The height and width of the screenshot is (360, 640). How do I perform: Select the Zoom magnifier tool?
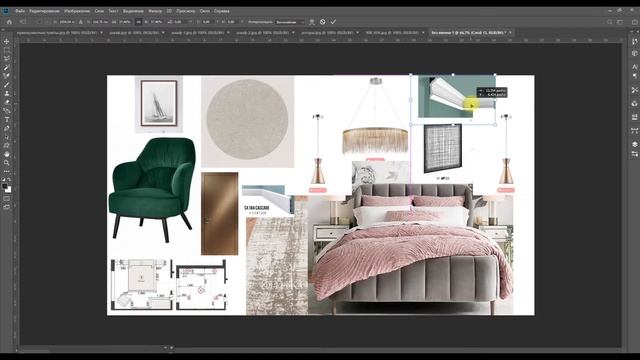coord(7,163)
